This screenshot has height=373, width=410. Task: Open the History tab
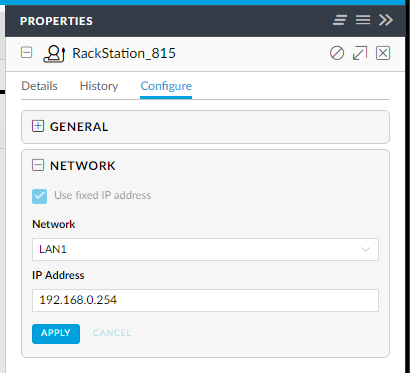[x=99, y=86]
